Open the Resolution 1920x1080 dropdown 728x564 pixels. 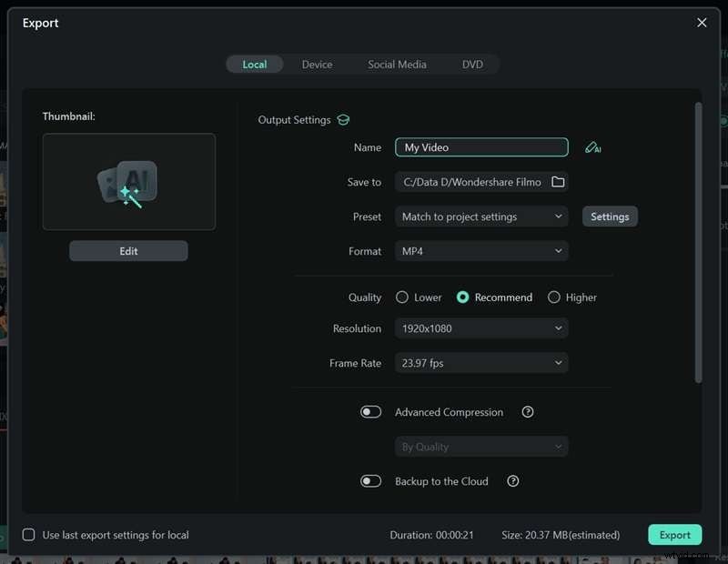click(481, 328)
